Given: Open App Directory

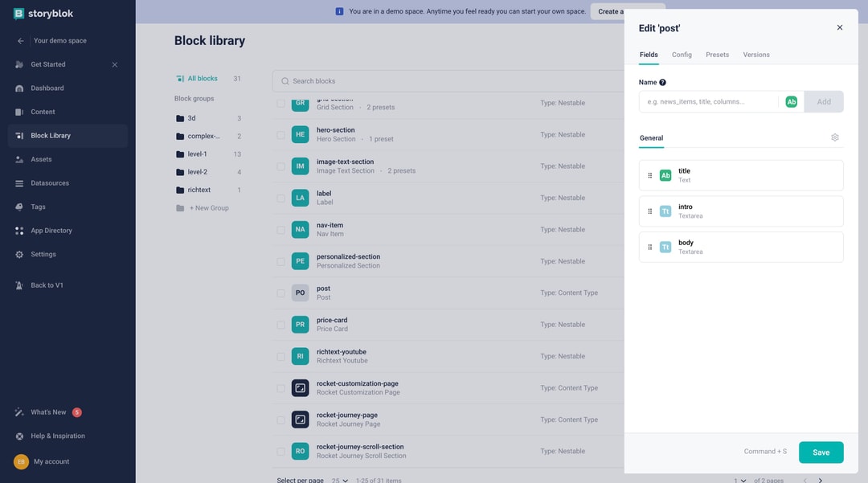Looking at the screenshot, I should click(51, 231).
